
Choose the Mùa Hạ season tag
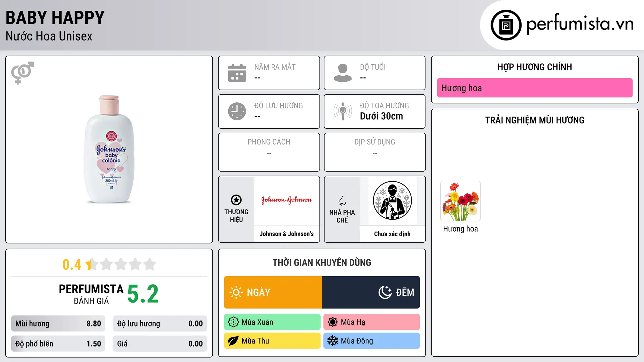pos(372,322)
